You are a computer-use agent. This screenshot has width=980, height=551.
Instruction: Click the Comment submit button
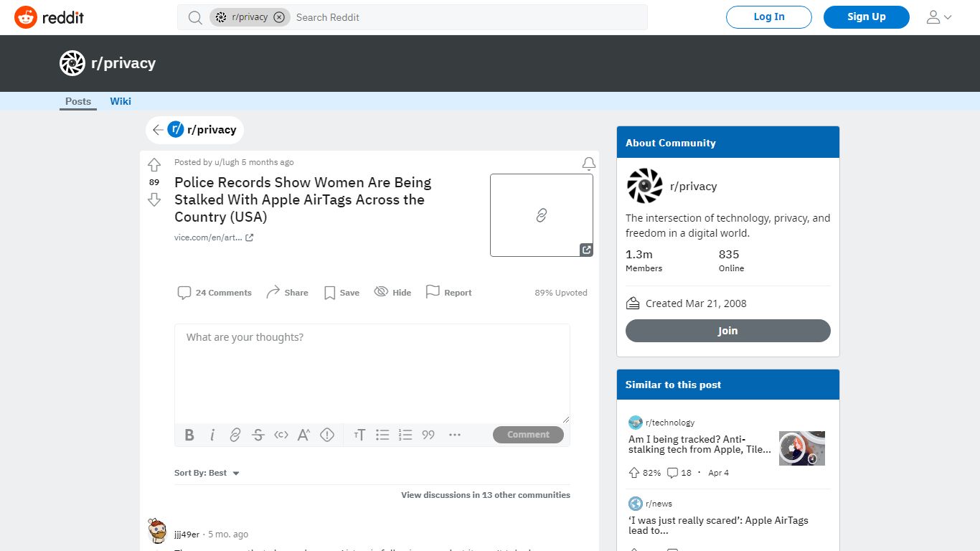click(528, 435)
